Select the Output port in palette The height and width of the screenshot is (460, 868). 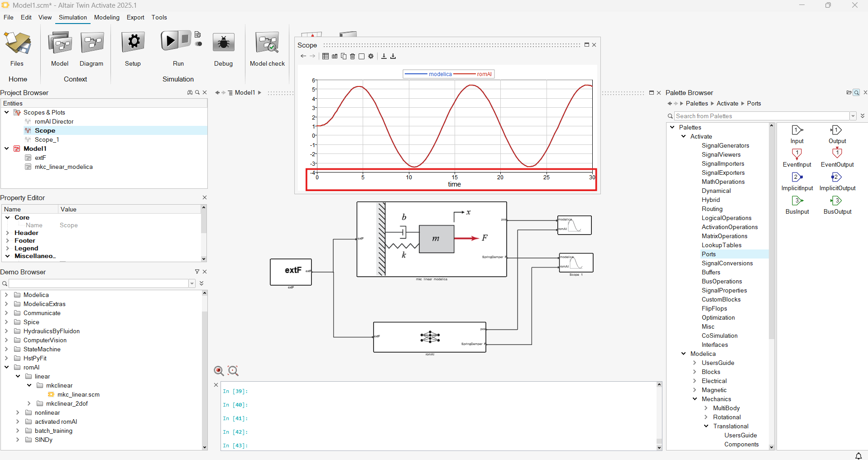tap(837, 134)
